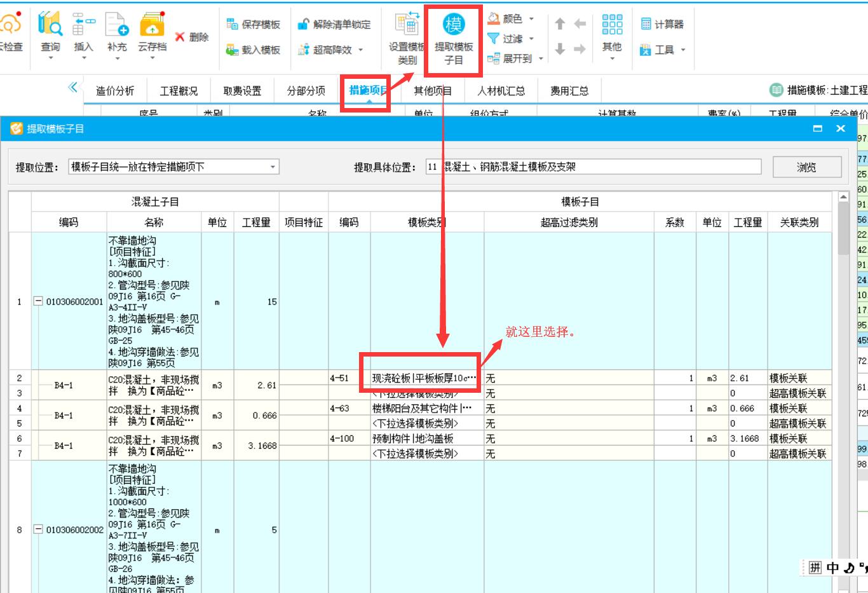Click the 插入 (insert) toolbar icon
This screenshot has width=868, height=593.
click(83, 24)
